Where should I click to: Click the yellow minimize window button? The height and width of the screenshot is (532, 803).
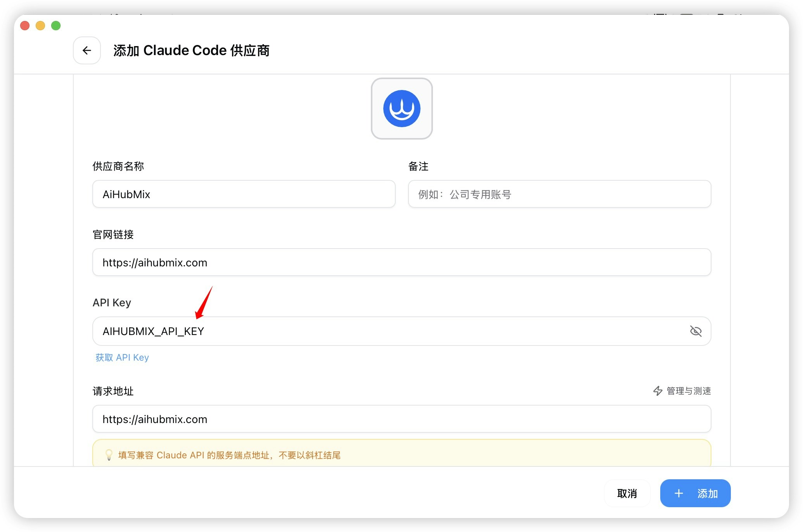tap(40, 26)
